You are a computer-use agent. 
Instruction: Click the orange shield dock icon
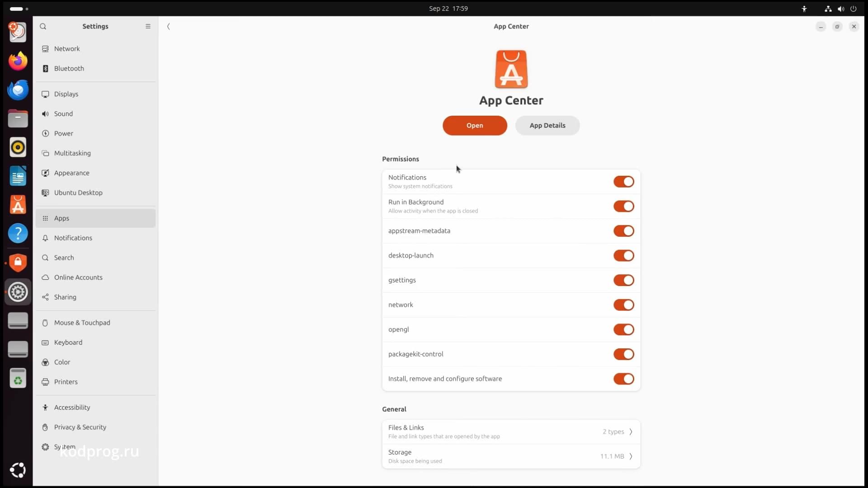[x=18, y=263]
